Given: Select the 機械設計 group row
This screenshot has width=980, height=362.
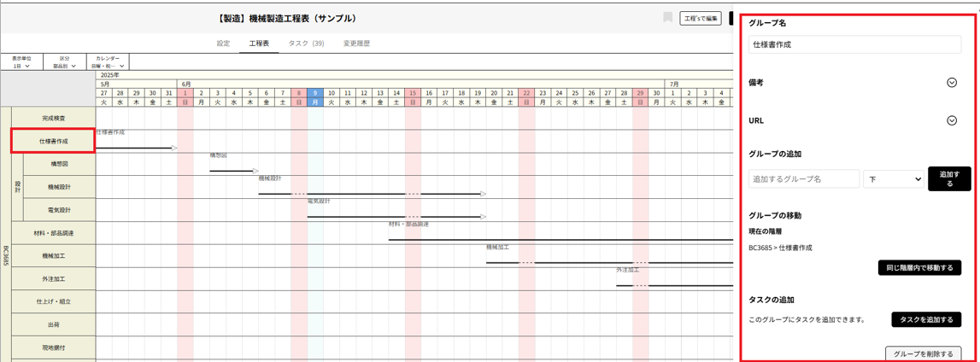Looking at the screenshot, I should [59, 187].
